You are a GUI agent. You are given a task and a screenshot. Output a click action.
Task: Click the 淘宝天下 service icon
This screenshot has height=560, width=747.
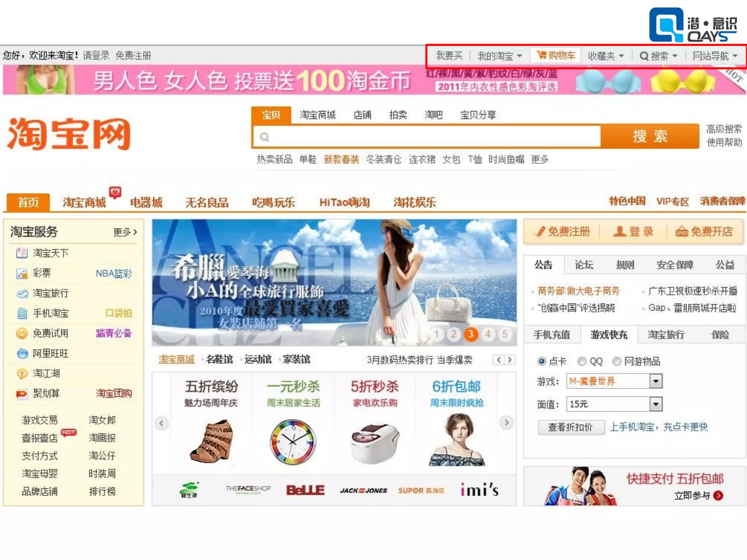tap(22, 253)
